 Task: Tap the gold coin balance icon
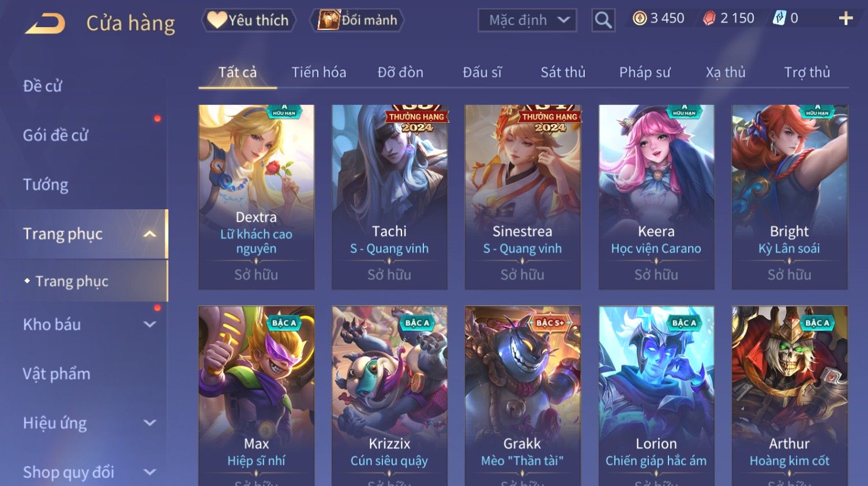(x=640, y=18)
